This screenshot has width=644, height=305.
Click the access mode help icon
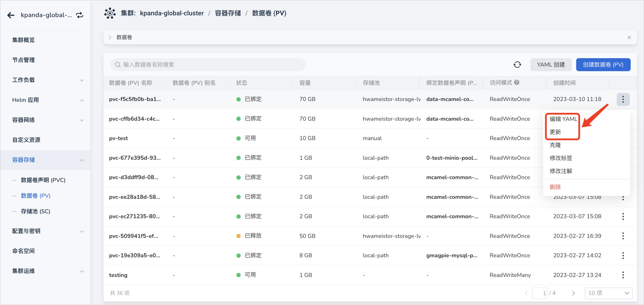pyautogui.click(x=517, y=82)
